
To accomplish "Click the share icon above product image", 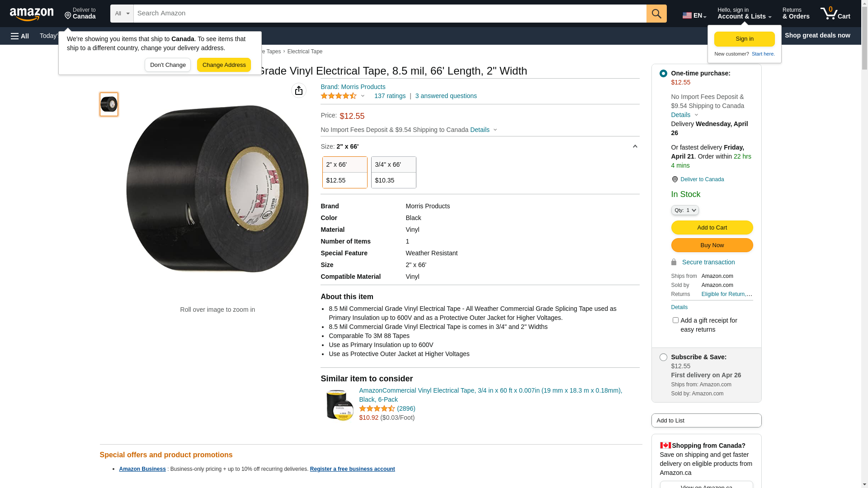I will tap(299, 90).
